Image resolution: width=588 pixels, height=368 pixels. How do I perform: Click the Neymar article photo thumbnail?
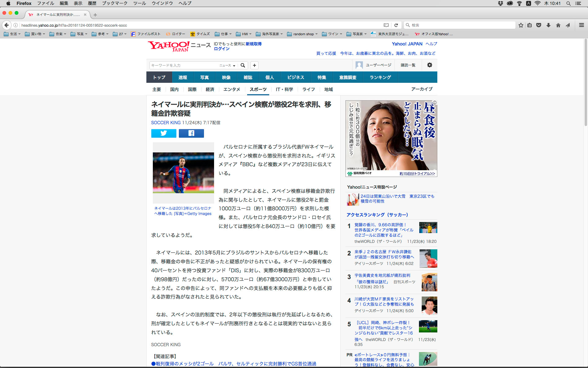pos(183,173)
